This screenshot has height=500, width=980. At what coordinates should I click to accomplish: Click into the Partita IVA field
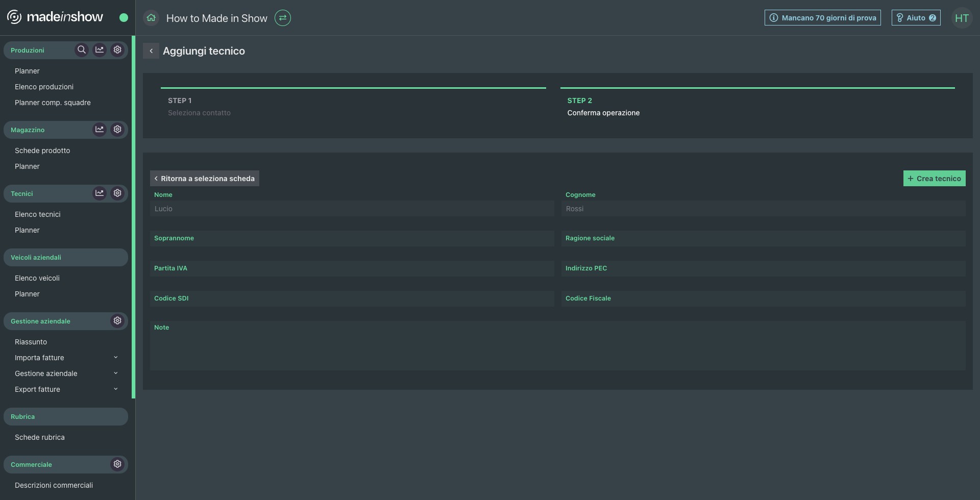point(352,269)
